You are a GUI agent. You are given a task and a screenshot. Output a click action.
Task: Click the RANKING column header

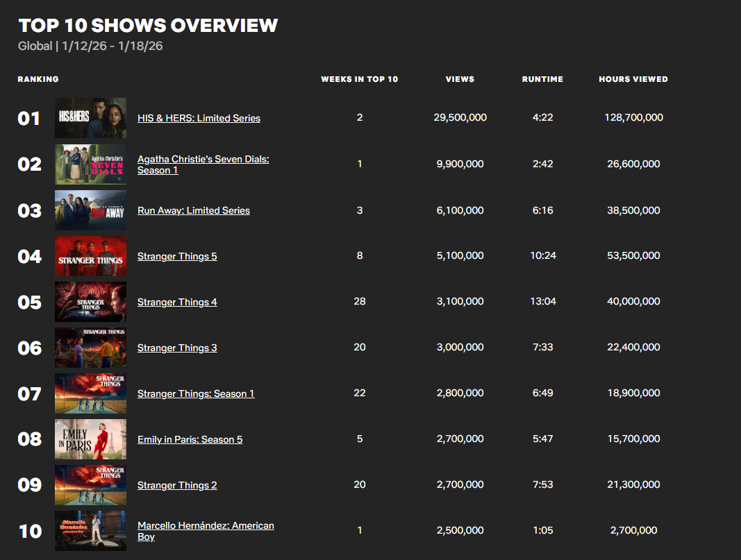[38, 79]
